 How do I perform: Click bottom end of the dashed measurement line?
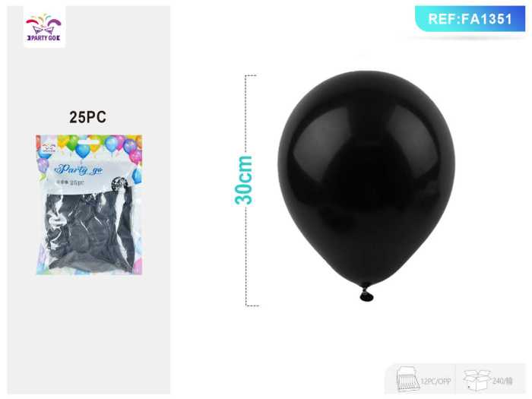click(252, 306)
